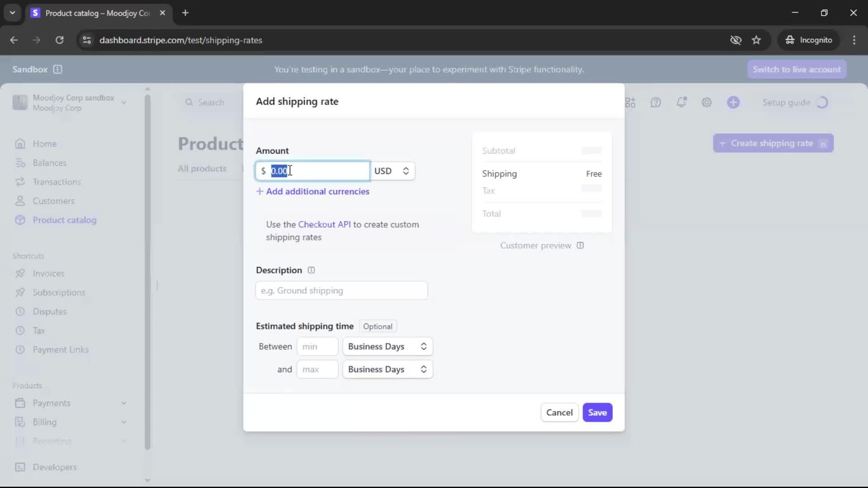Open the settings gear icon
Screen dimensions: 868x488
707,103
